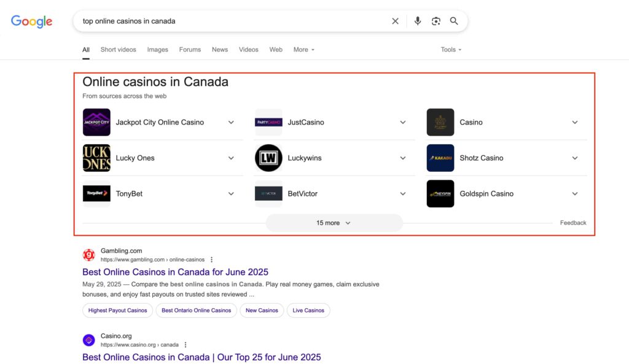Click the Feedback link
This screenshot has width=629, height=364.
(x=573, y=223)
